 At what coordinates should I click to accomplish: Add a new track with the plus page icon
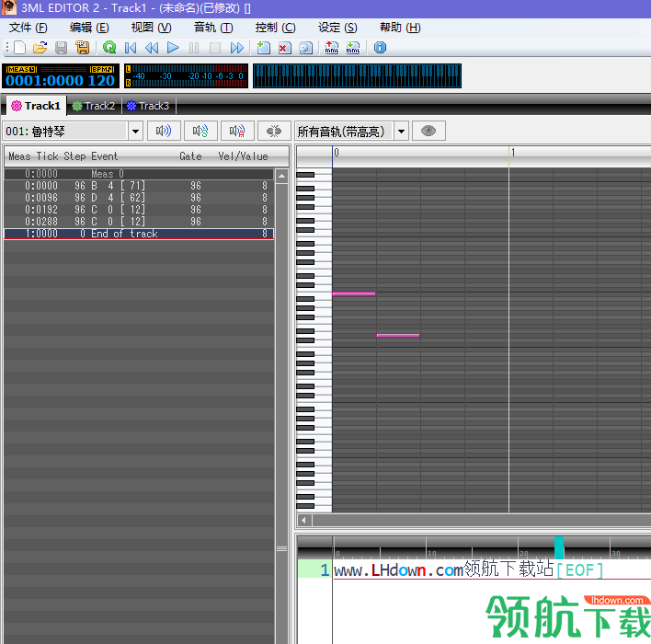tap(263, 48)
